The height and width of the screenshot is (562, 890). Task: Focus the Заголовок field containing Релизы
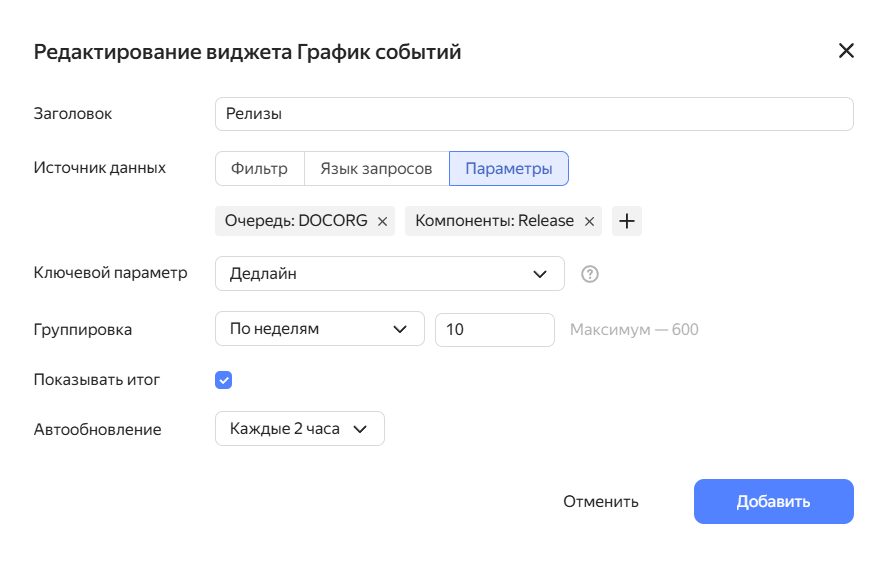click(534, 114)
